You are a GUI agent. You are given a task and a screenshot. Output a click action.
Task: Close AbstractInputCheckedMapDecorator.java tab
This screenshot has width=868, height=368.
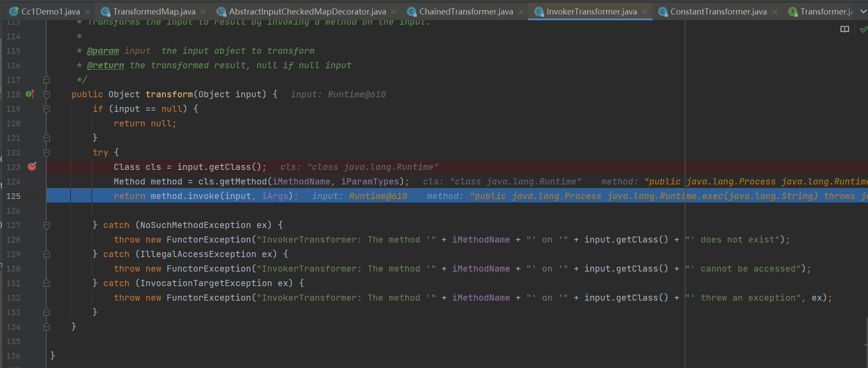pos(393,11)
